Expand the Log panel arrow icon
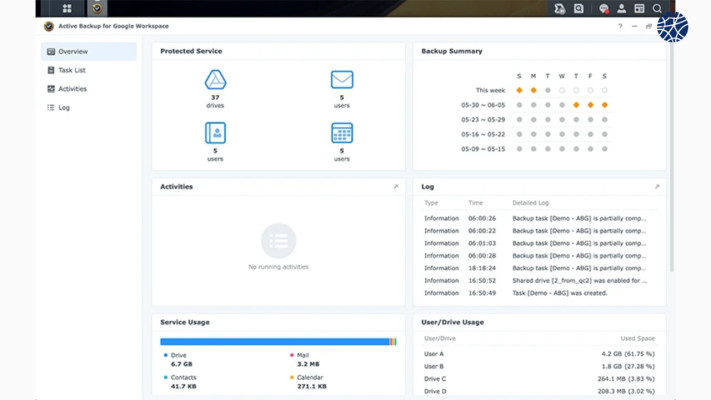The width and height of the screenshot is (711, 400). coord(657,186)
